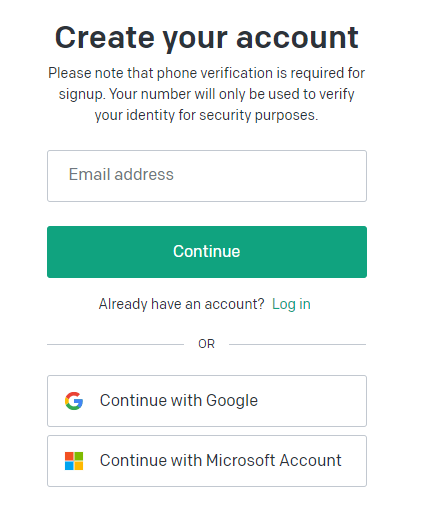Focus the Email address input field
Screen dimensions: 428x520
[x=207, y=176]
